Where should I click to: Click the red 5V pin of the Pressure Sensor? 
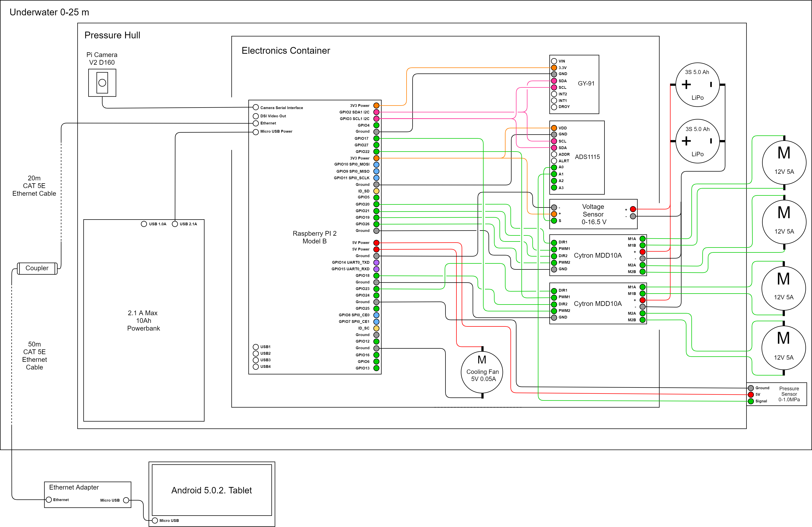[x=751, y=395]
